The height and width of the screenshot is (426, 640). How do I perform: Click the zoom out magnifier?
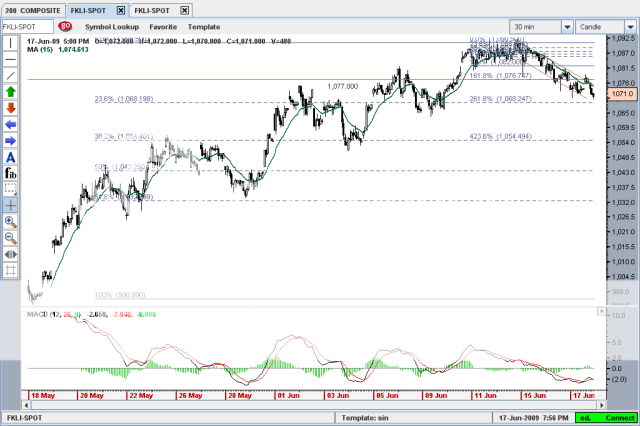[10, 237]
